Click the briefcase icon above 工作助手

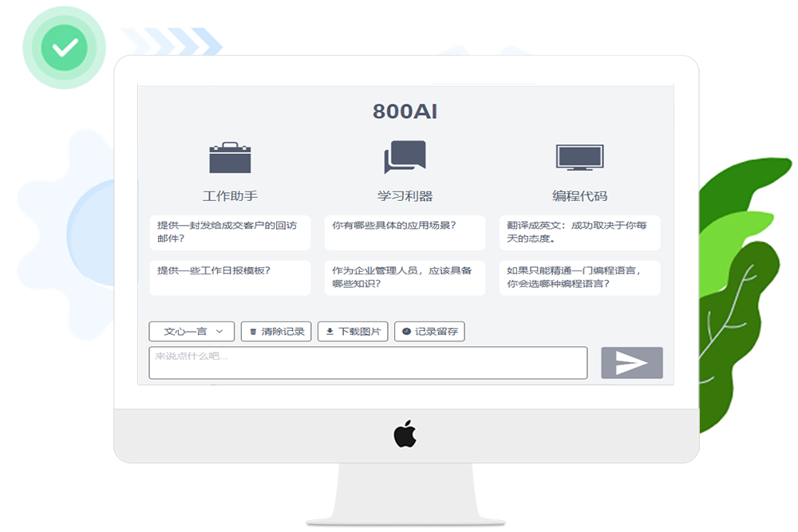230,158
